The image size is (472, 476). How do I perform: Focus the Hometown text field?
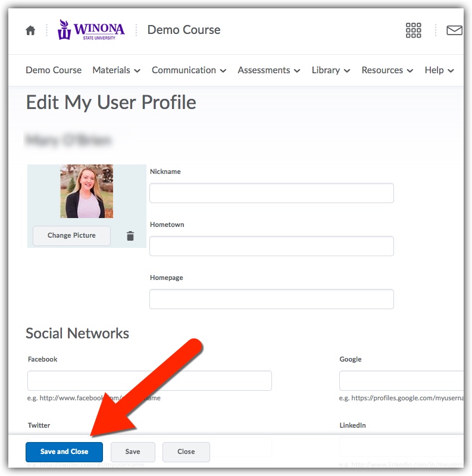271,246
